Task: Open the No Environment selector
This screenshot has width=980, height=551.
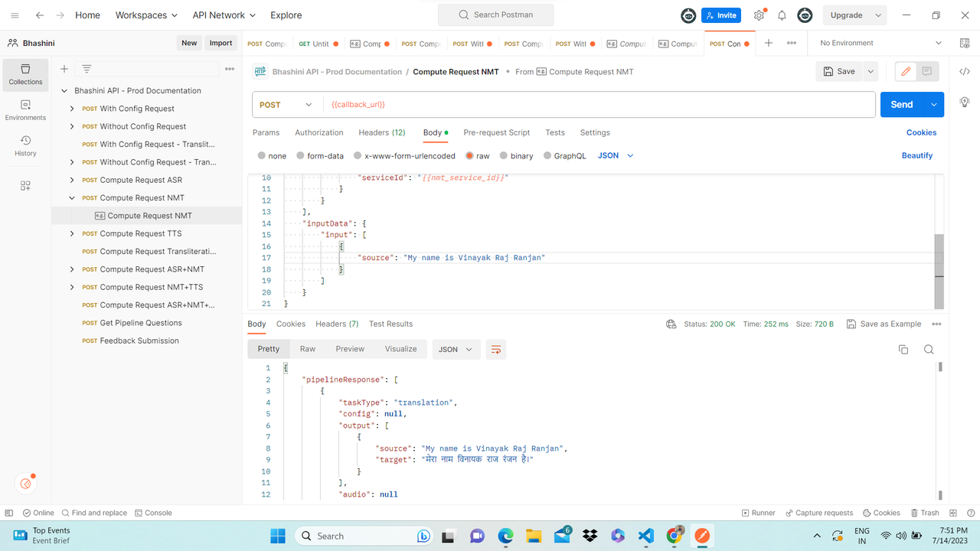Action: [x=880, y=44]
